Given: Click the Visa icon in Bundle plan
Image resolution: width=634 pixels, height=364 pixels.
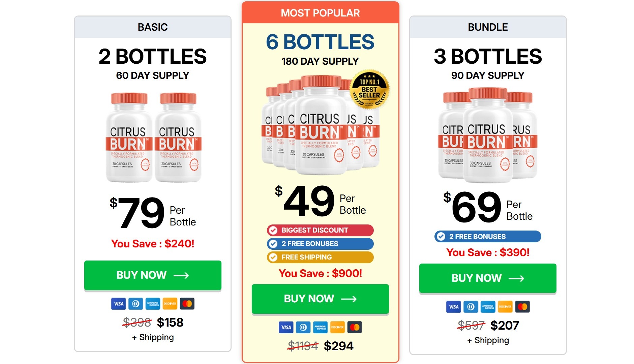Looking at the screenshot, I should click(454, 307).
